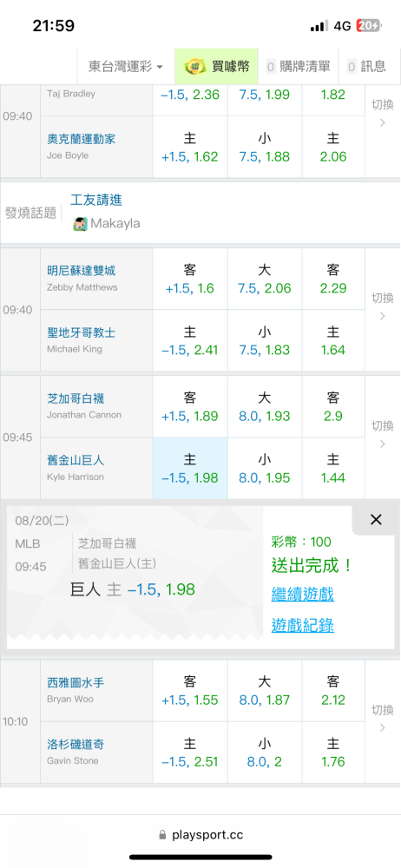Click the yellow coin icon beside 買噱幣
Screen dimensions: 401x868
click(194, 67)
